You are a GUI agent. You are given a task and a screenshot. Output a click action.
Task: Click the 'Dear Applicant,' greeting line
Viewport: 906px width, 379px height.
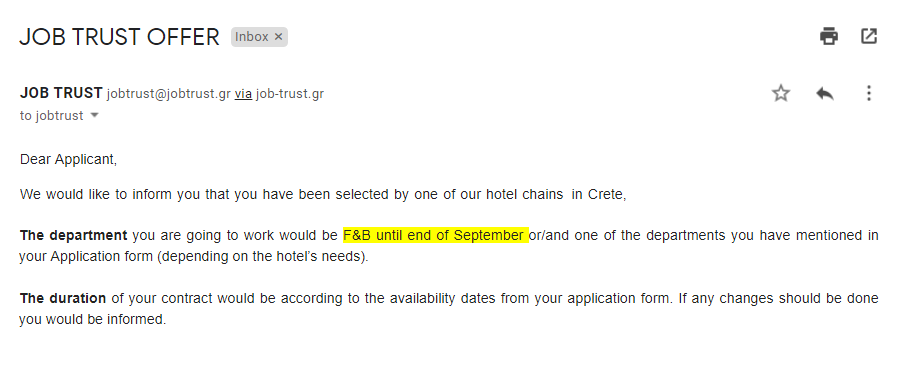tap(68, 160)
